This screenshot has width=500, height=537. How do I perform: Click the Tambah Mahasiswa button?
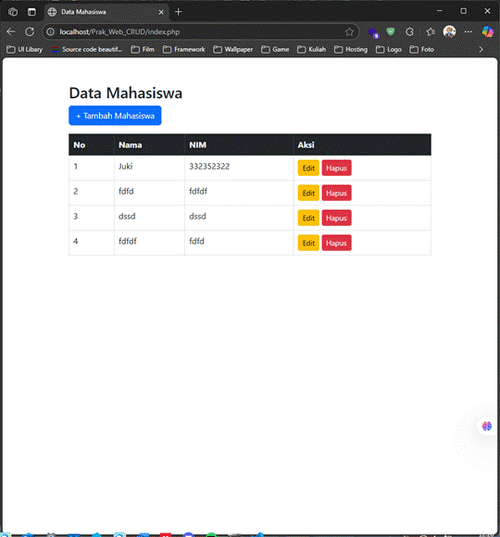(x=115, y=116)
